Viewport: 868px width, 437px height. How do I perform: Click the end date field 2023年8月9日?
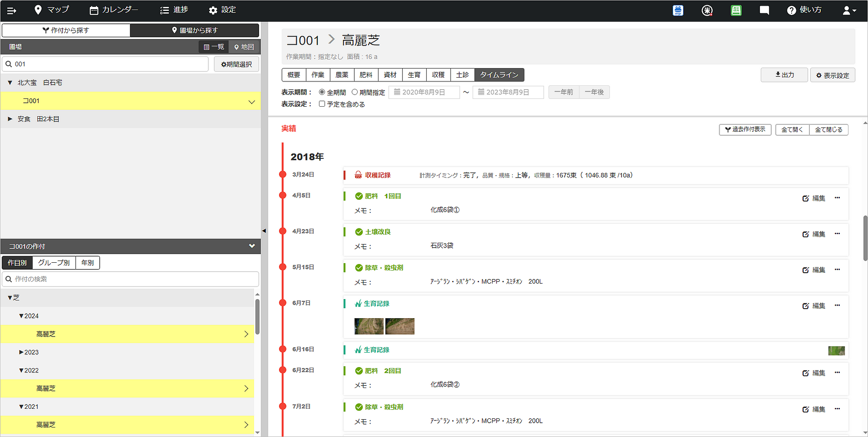tap(508, 92)
